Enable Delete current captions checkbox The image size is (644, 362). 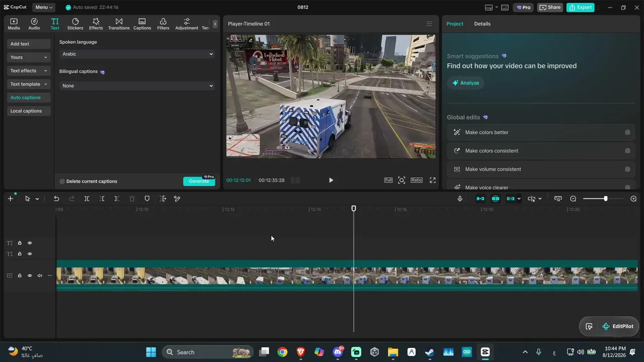62,182
